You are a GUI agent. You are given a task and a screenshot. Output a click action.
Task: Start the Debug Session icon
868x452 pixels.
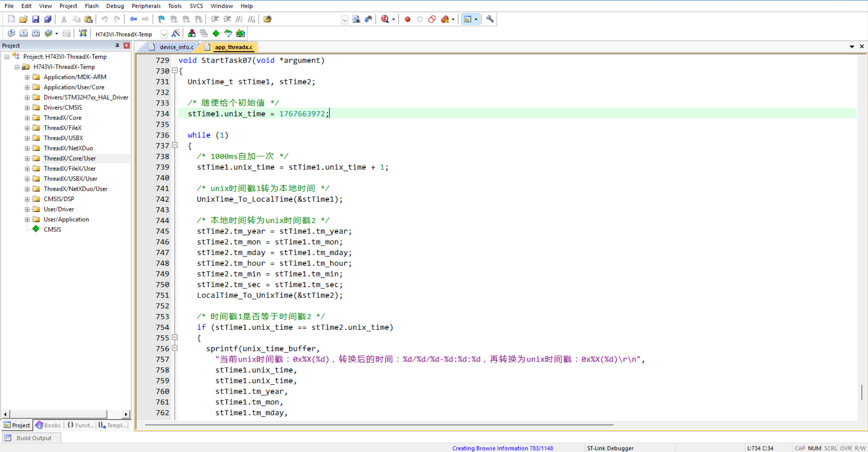point(385,19)
